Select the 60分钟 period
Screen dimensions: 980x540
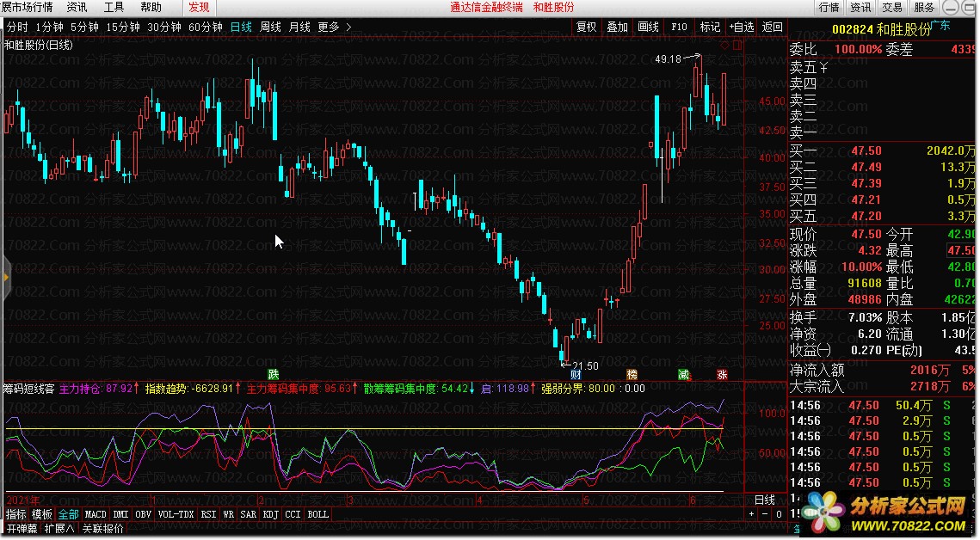[x=206, y=27]
